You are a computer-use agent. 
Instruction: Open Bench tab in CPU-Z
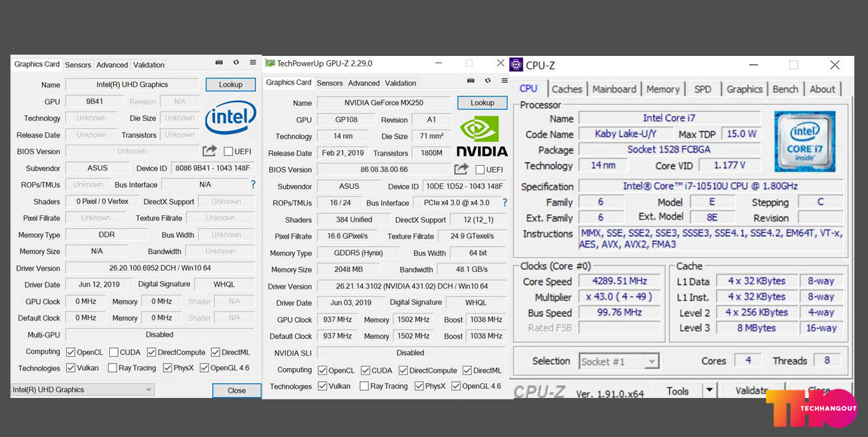coord(785,89)
